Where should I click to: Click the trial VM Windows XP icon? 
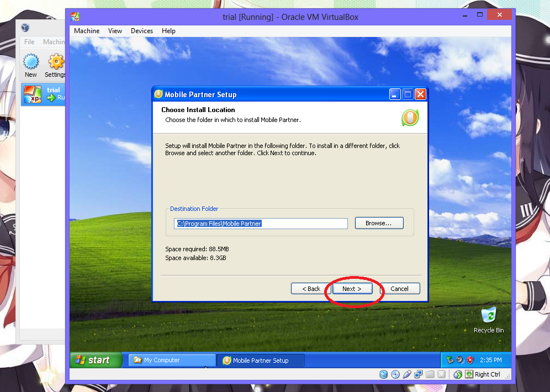tap(33, 94)
